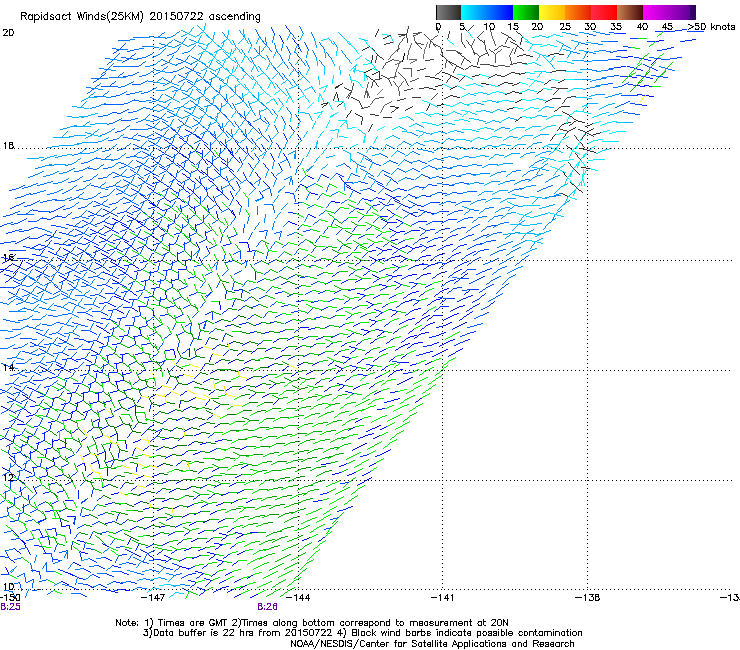Click the longitude axis label -138

click(588, 598)
